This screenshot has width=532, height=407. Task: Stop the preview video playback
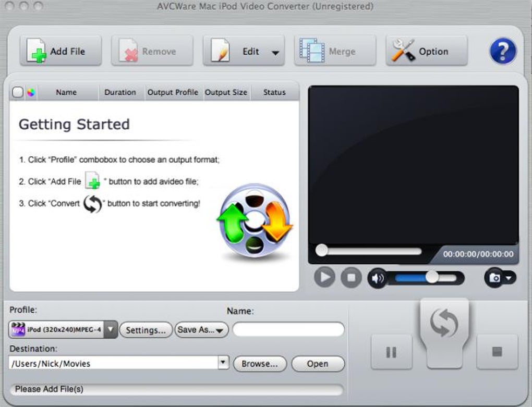[x=351, y=278]
